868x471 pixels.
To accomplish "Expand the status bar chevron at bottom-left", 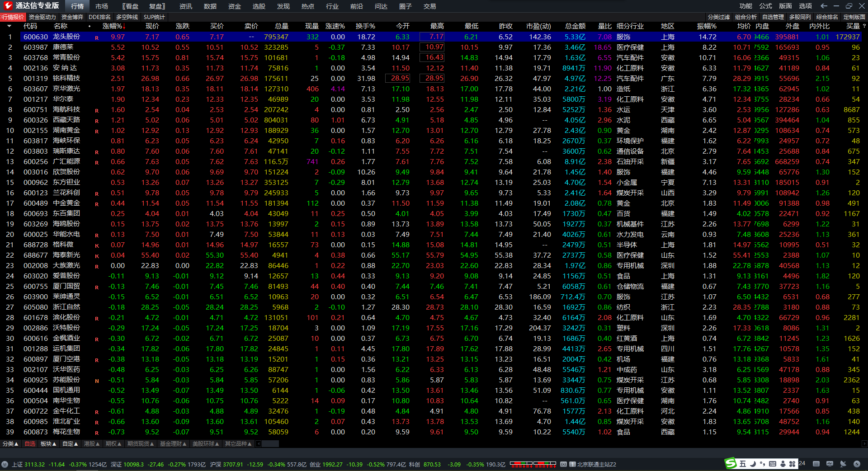I will point(5,464).
